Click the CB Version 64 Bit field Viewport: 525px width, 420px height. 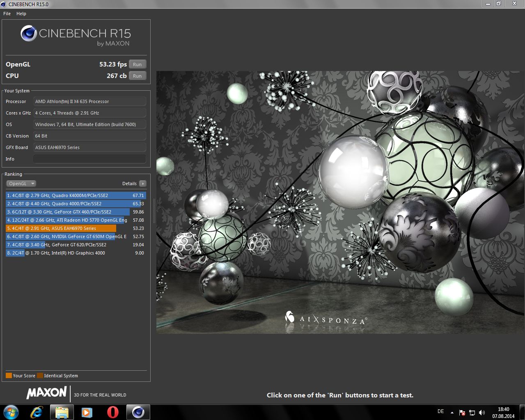[89, 136]
